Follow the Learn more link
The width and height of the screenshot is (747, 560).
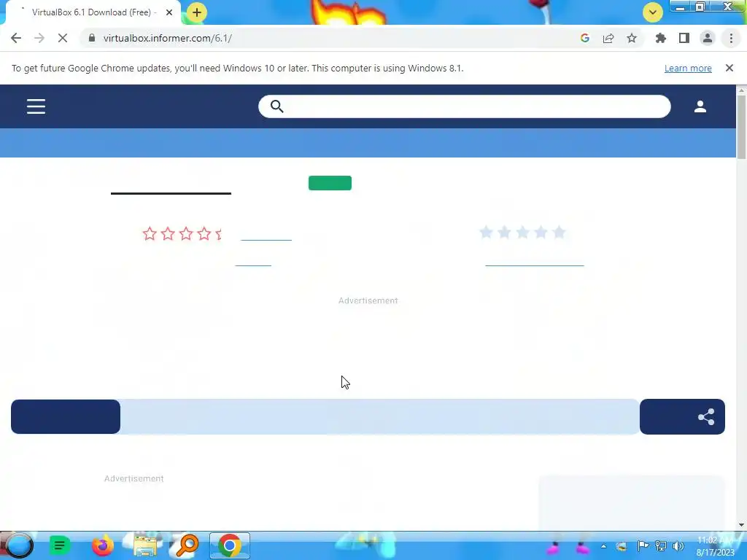(688, 68)
